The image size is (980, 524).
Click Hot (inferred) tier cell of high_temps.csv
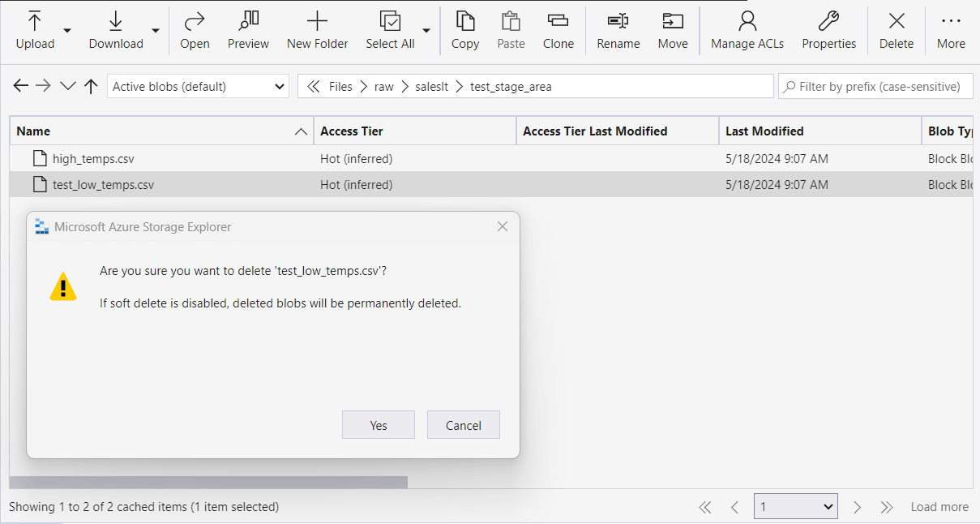point(356,158)
